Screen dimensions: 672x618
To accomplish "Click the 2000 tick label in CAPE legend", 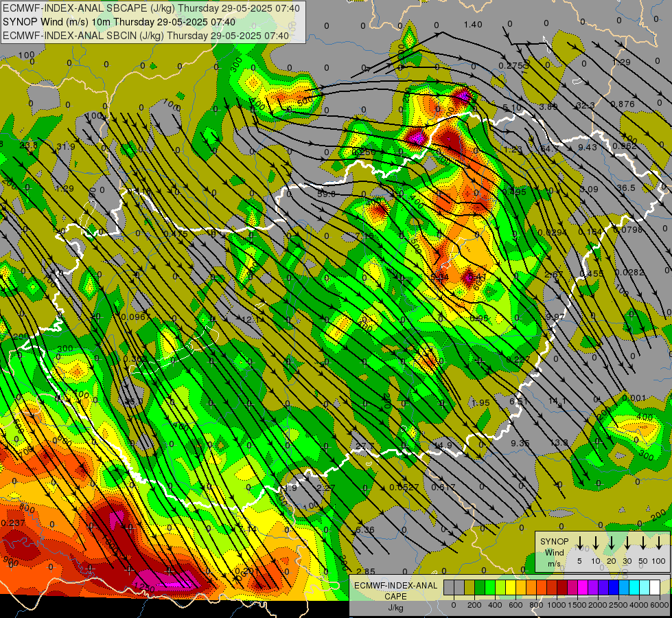I will [598, 605].
